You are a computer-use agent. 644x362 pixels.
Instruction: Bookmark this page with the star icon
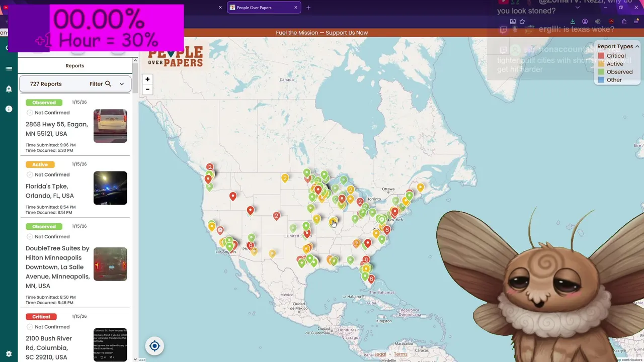tap(522, 22)
